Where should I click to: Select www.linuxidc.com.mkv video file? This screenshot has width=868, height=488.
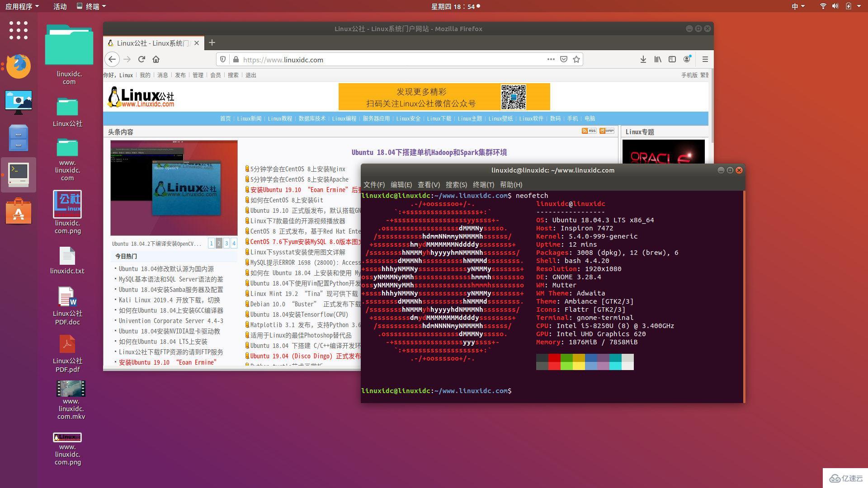click(x=71, y=400)
